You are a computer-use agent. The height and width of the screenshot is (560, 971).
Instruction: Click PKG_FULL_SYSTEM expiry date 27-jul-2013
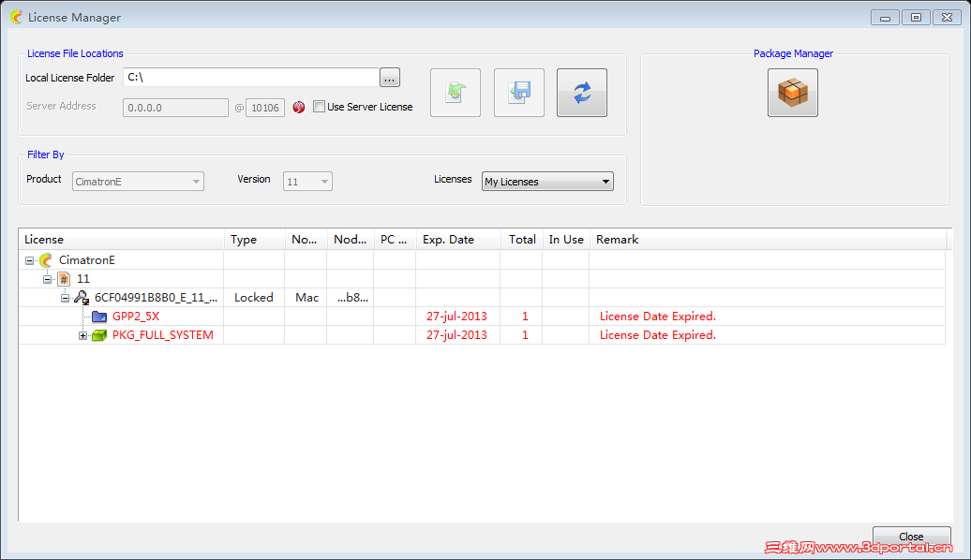pyautogui.click(x=457, y=334)
